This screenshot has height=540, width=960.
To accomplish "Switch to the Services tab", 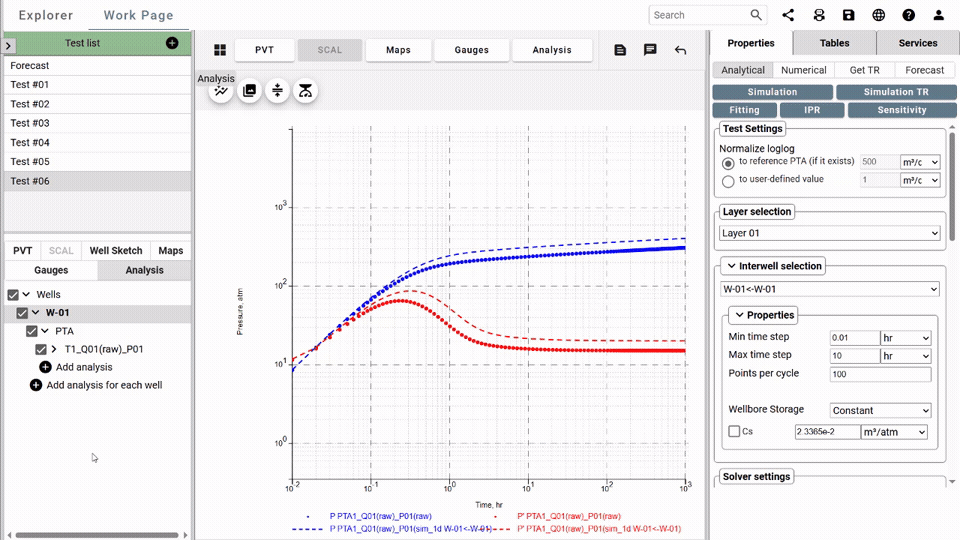I will click(918, 43).
